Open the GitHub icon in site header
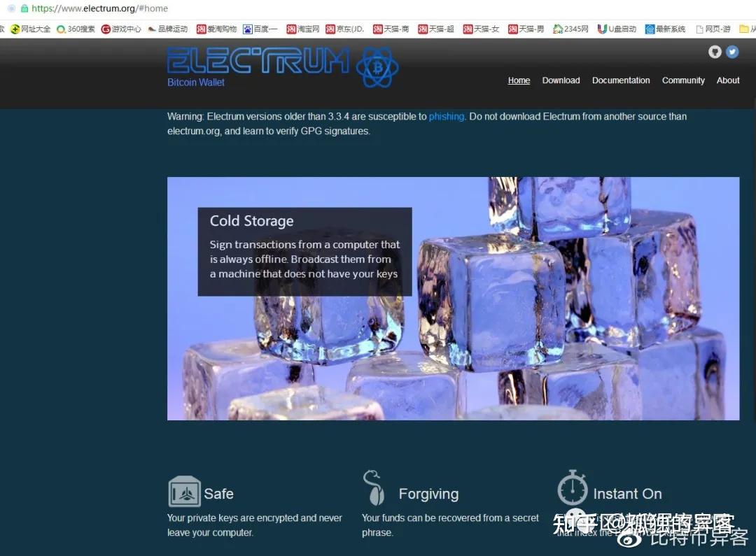This screenshot has height=556, width=756. 715,52
